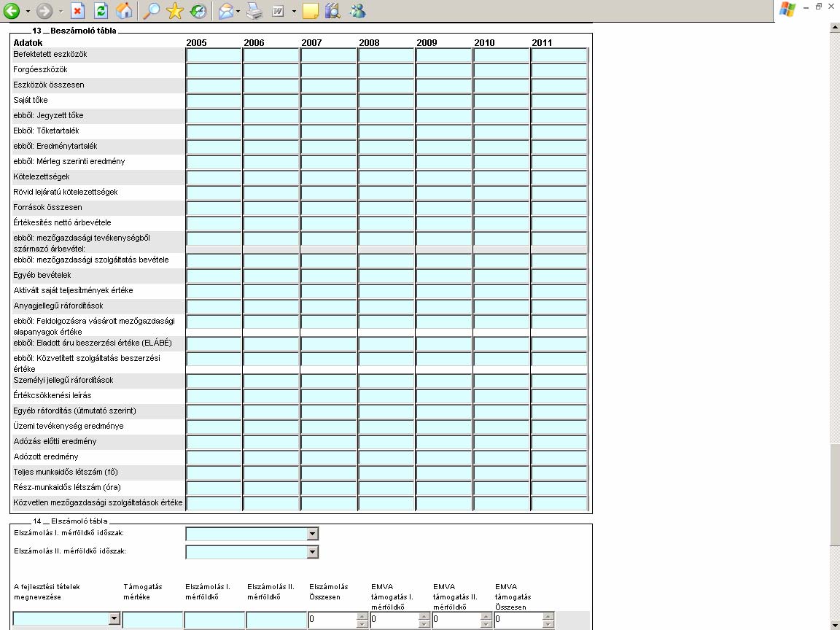Expand the Word edit dropdown arrow
Viewport: 840px width, 630px height.
pyautogui.click(x=294, y=11)
